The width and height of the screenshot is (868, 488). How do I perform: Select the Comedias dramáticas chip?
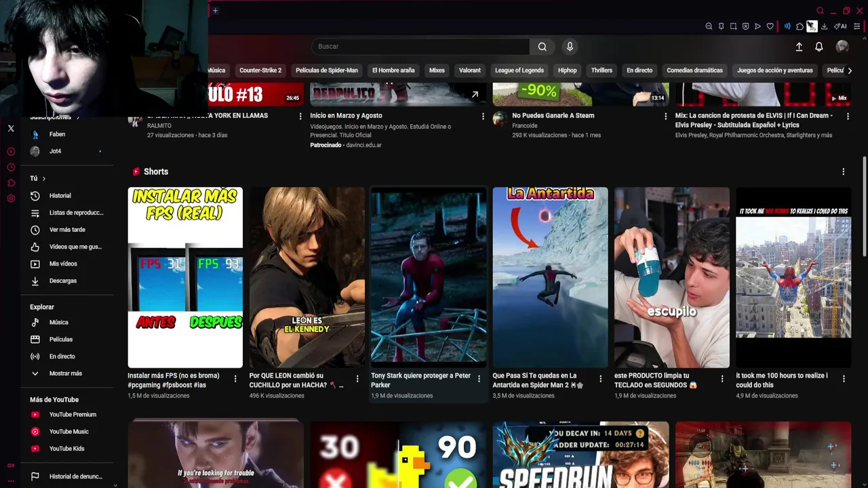(694, 70)
